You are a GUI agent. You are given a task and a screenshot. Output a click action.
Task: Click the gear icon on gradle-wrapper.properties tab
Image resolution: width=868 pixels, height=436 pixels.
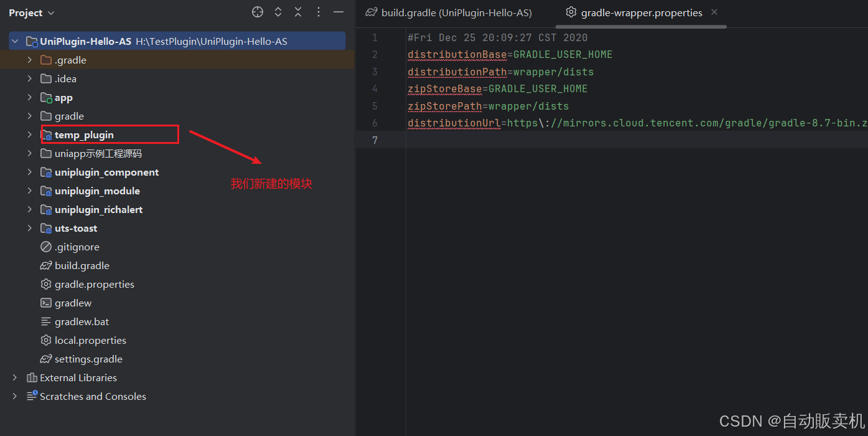coord(571,12)
